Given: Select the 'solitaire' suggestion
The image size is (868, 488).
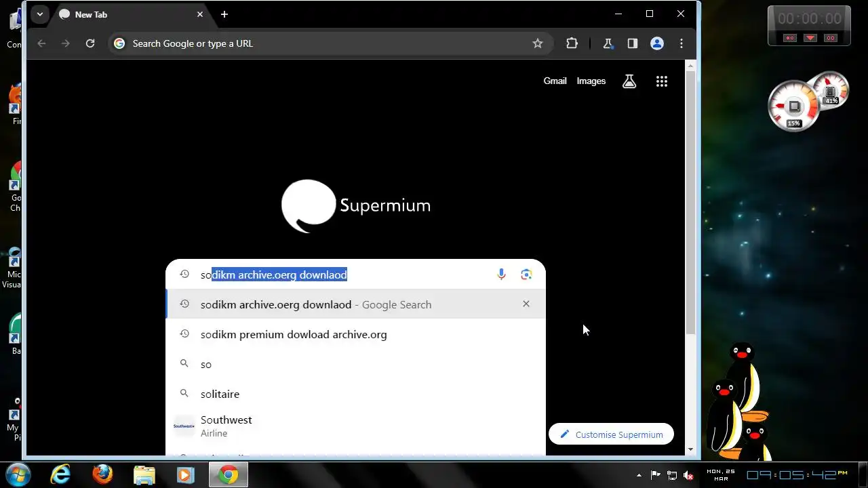Looking at the screenshot, I should pos(355,394).
